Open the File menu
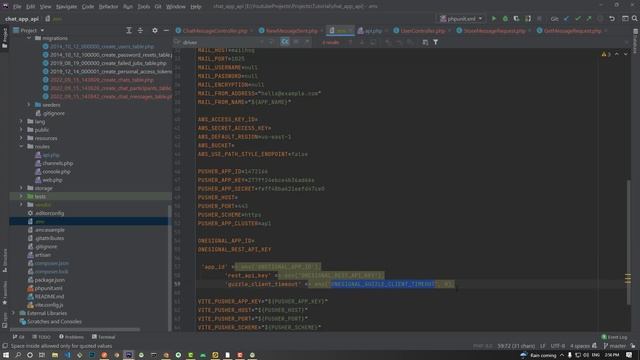This screenshot has height=360, width=640. click(x=17, y=7)
